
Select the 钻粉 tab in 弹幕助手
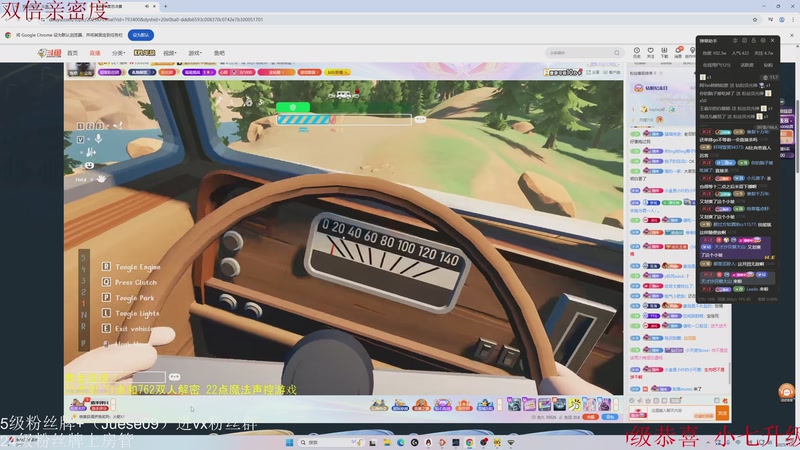click(x=768, y=65)
